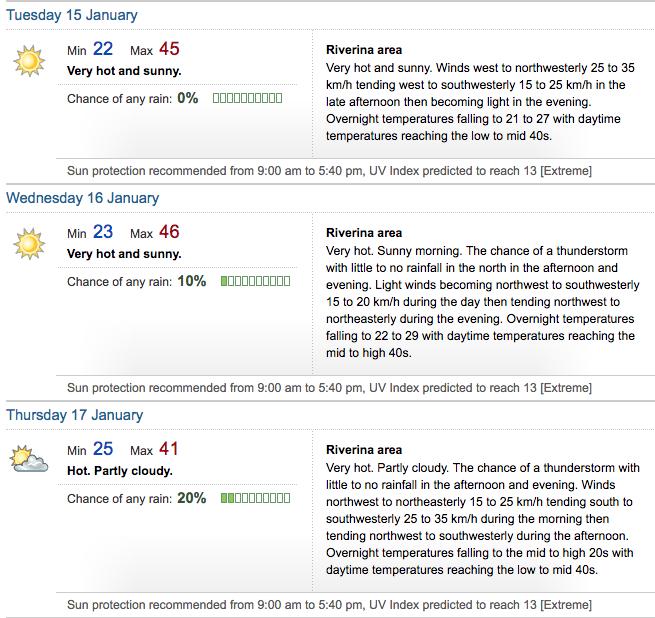Select Thursday's min temperature 25

[103, 449]
